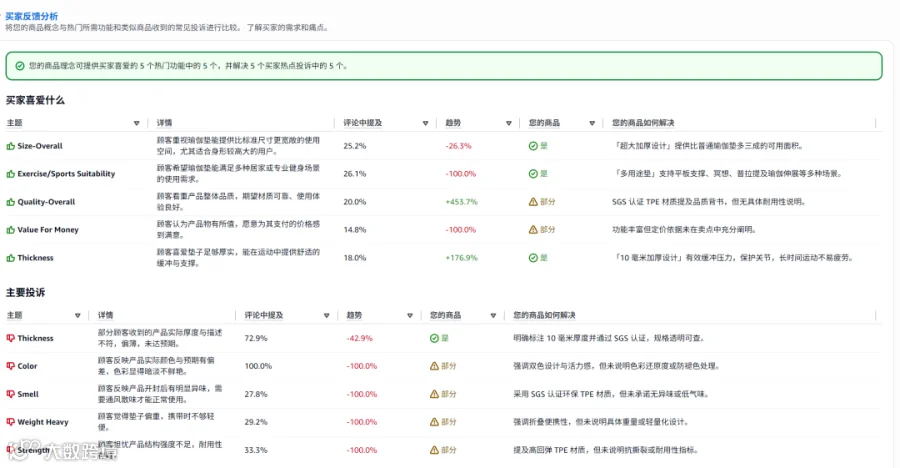
Task: Click the +453.7% trend value
Action: [x=461, y=202]
